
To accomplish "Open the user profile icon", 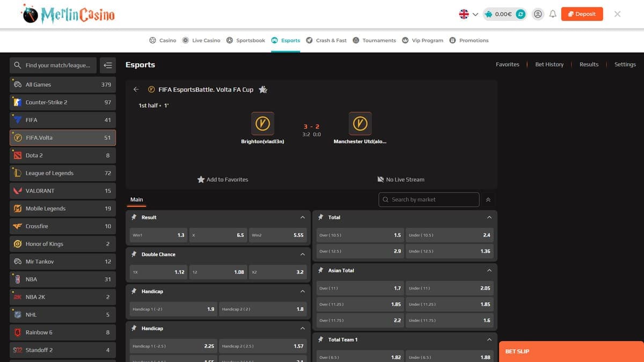I will pyautogui.click(x=538, y=14).
